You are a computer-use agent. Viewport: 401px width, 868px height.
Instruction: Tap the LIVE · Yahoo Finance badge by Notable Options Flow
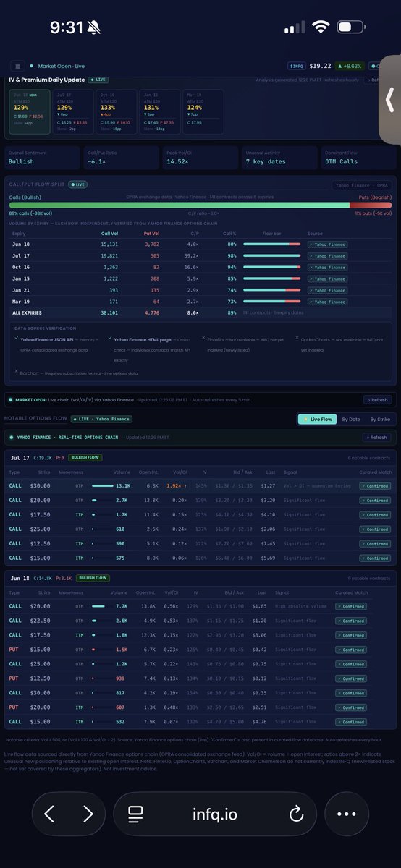(x=100, y=419)
